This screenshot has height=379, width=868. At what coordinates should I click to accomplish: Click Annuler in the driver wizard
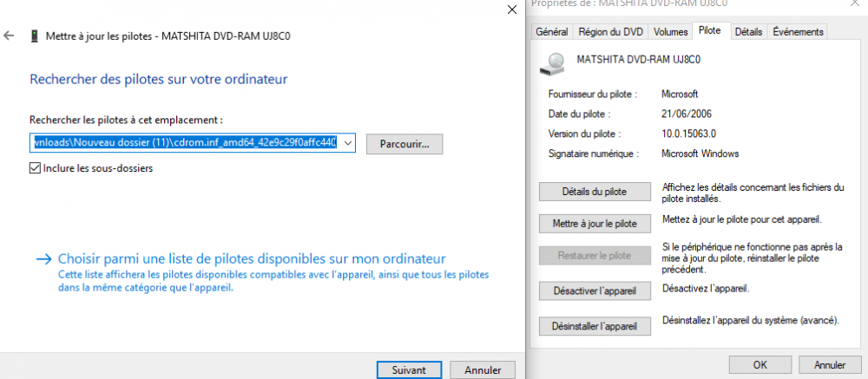click(483, 370)
